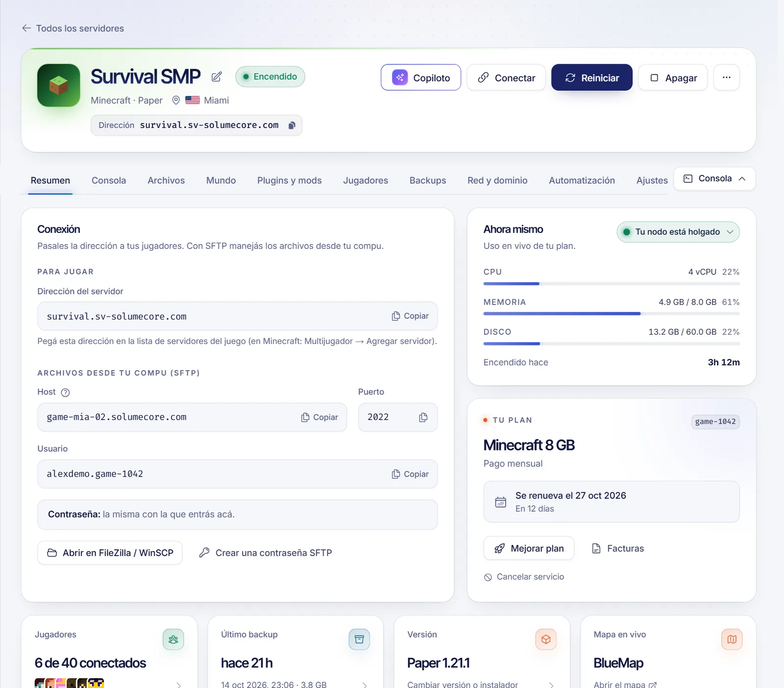Click 'Abrir en FileZilla / WinSCP'
Image resolution: width=784 pixels, height=688 pixels.
(x=110, y=553)
